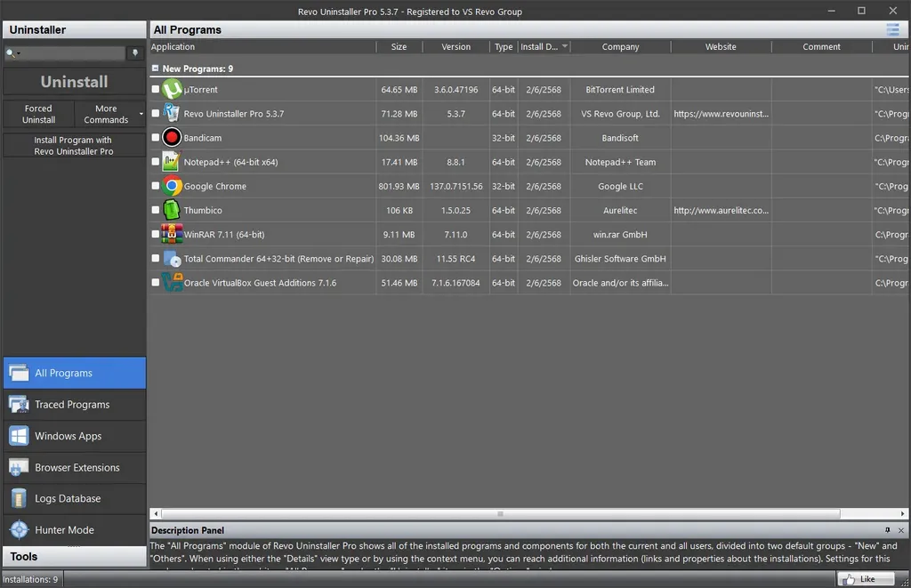This screenshot has height=588, width=911.
Task: Check the Google Chrome checkbox
Action: 155,186
